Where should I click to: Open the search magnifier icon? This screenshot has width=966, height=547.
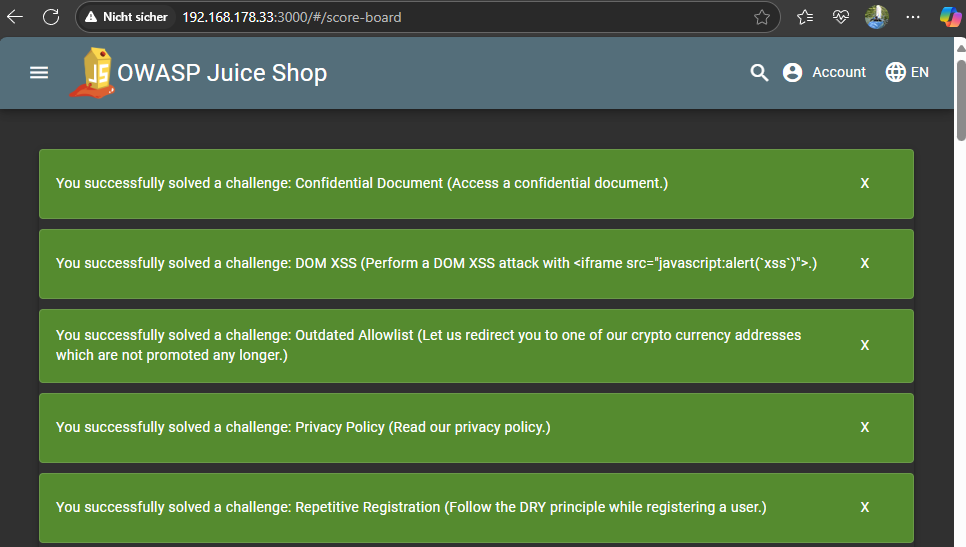(759, 72)
